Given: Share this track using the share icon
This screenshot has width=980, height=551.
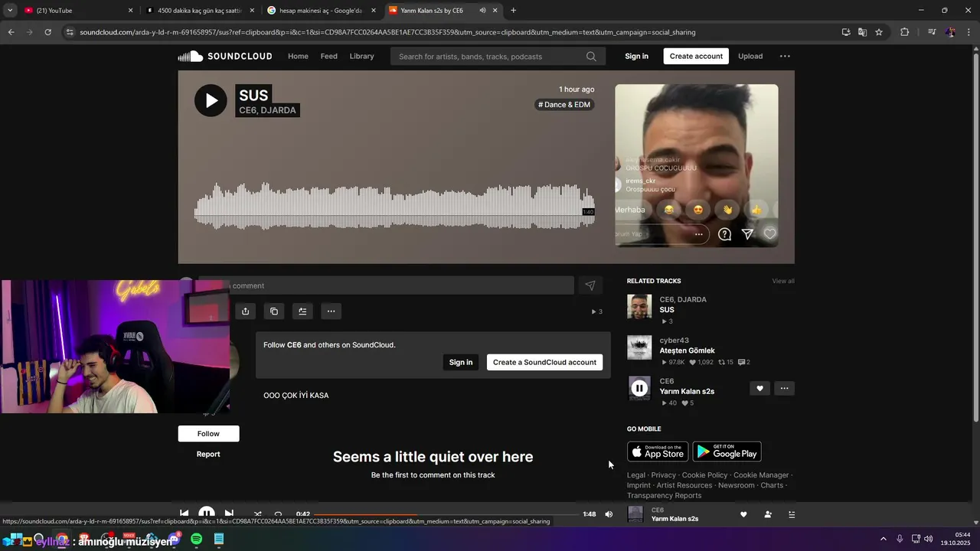Looking at the screenshot, I should click(x=245, y=311).
